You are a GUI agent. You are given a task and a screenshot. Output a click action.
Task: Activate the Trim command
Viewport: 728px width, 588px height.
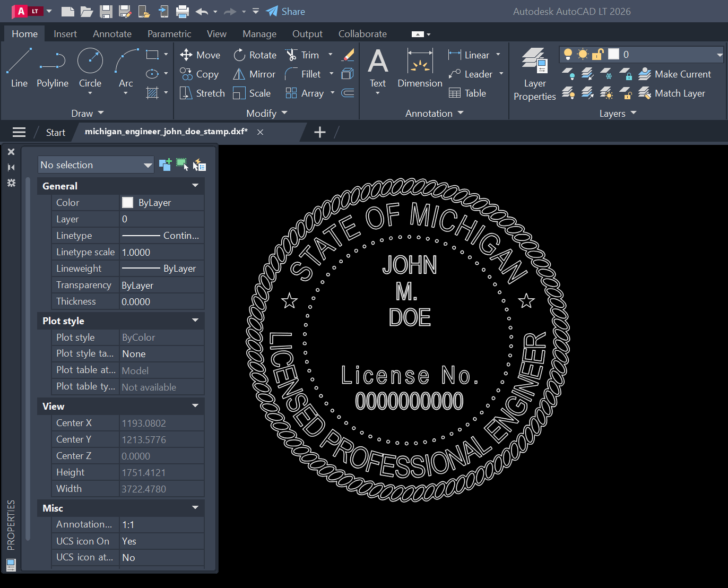pyautogui.click(x=302, y=55)
